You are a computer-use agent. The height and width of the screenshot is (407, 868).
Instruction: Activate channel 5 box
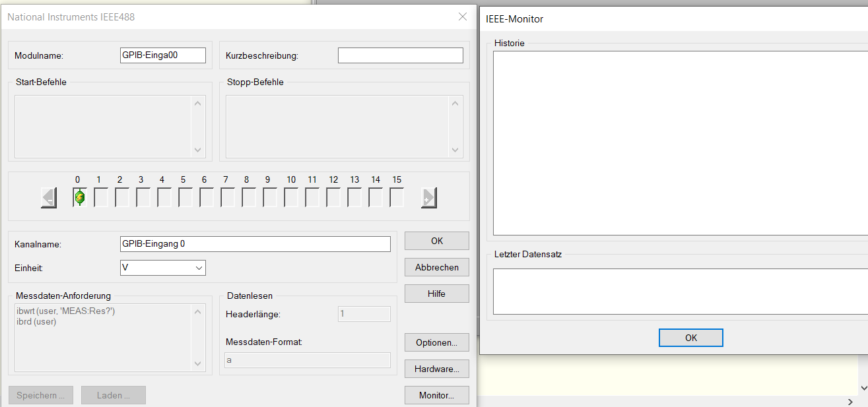(185, 197)
